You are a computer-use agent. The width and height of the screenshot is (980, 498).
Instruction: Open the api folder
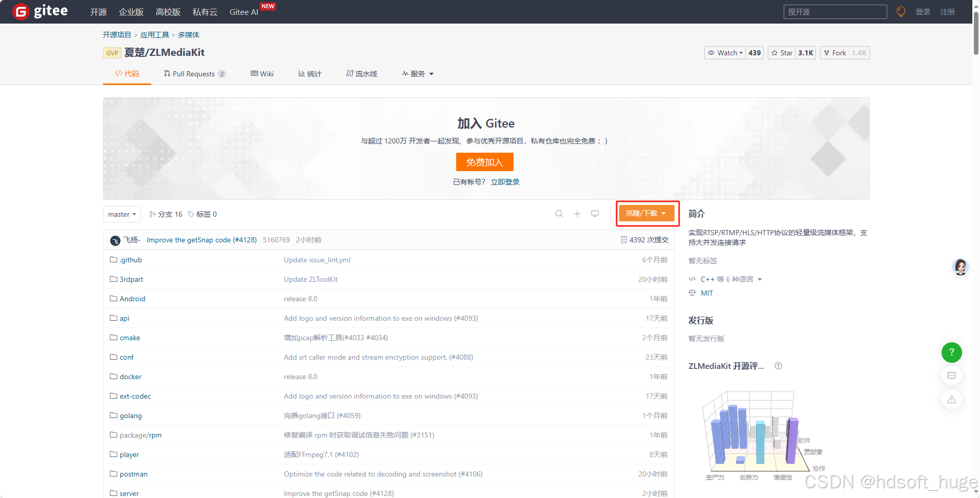tap(125, 318)
